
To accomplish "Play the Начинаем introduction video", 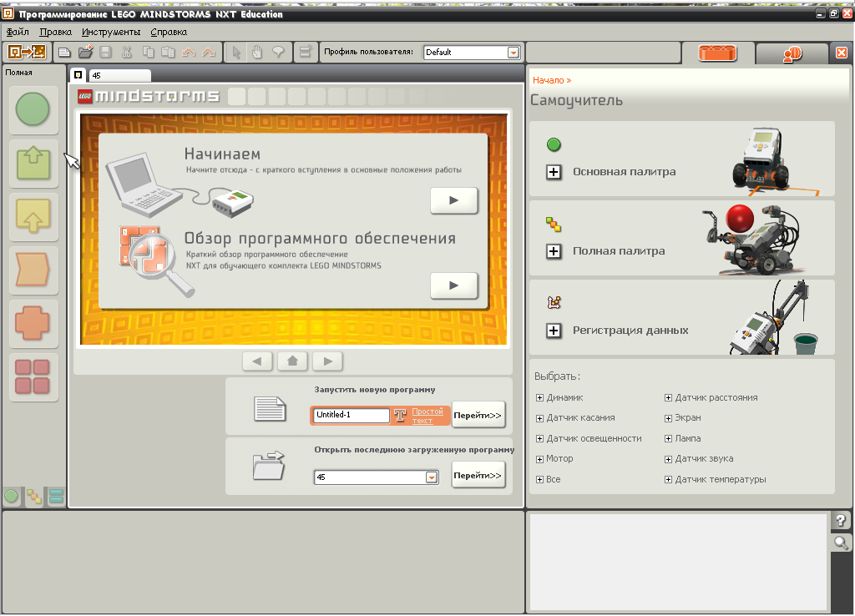I will (x=453, y=200).
